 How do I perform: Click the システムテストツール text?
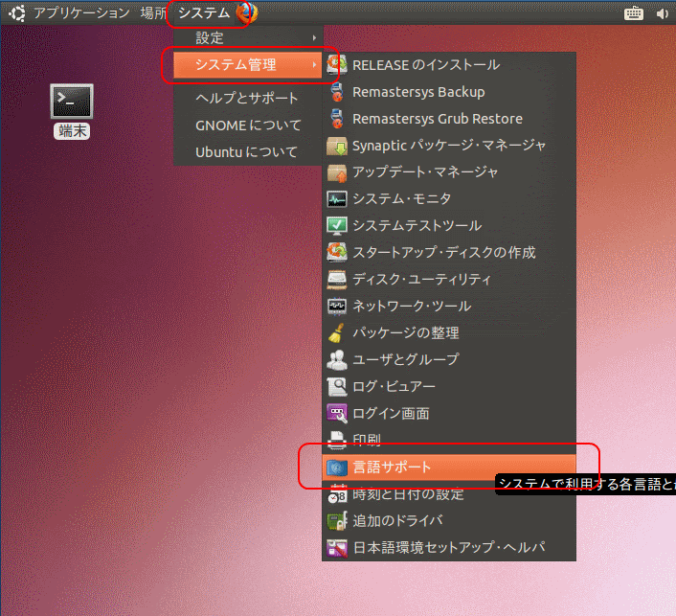pyautogui.click(x=417, y=225)
